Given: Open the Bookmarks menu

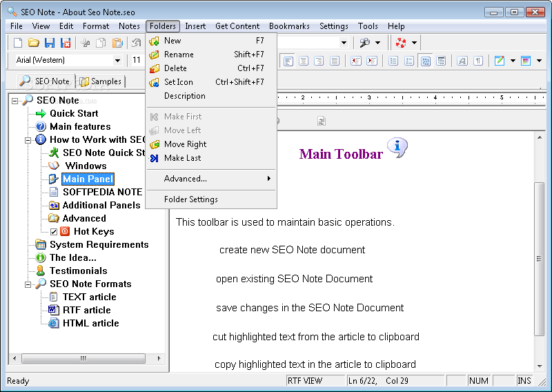Looking at the screenshot, I should point(289,26).
